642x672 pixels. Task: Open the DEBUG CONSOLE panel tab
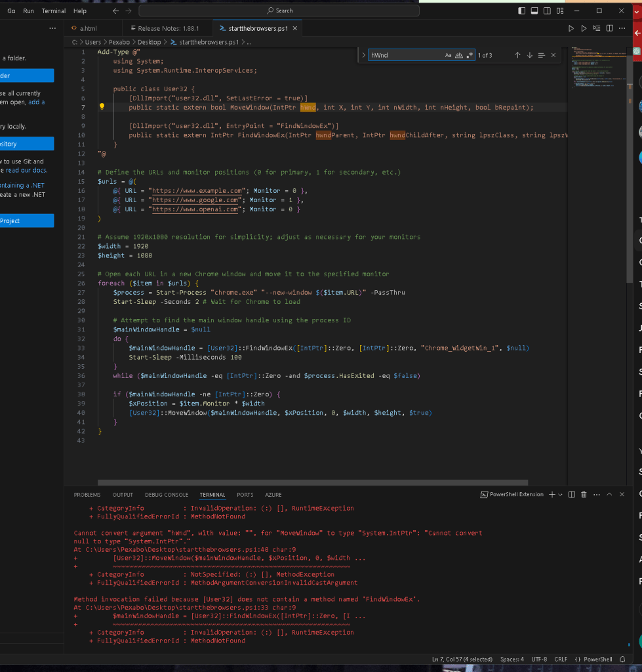(x=167, y=495)
